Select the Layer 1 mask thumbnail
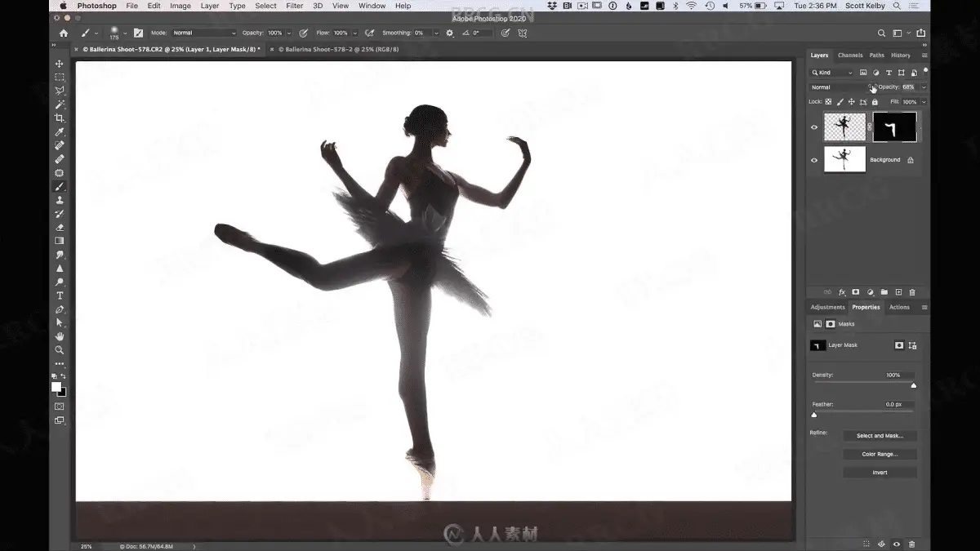Viewport: 980px width, 551px height. point(894,127)
